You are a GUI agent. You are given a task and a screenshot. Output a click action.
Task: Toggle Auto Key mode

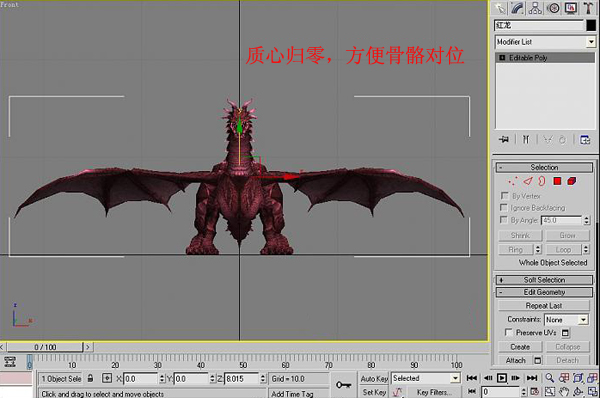tap(374, 378)
